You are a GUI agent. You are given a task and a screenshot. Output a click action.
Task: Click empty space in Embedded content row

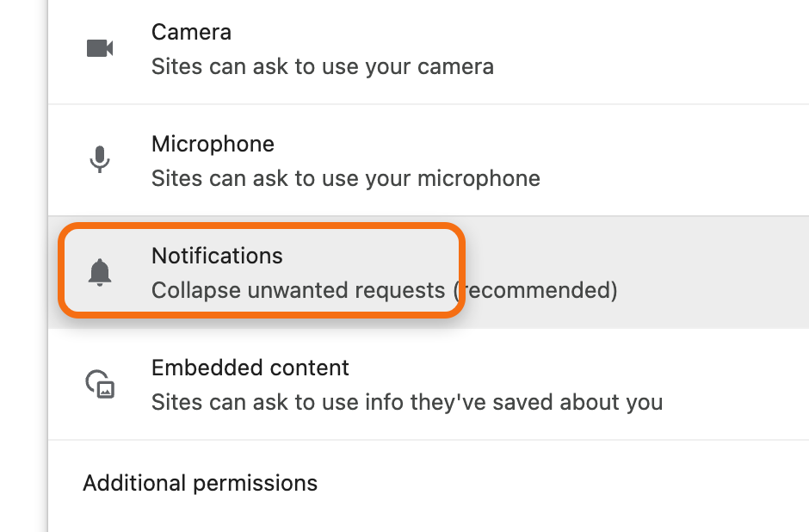click(x=732, y=385)
